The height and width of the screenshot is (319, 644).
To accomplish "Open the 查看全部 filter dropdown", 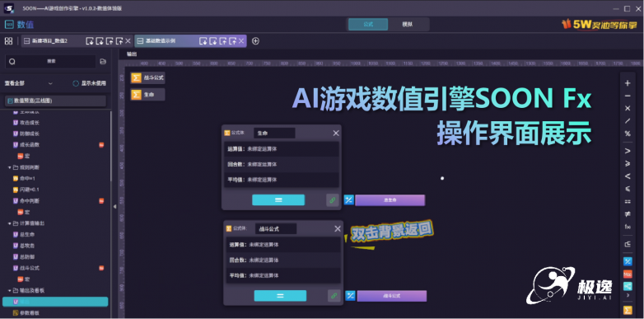I will coord(29,83).
